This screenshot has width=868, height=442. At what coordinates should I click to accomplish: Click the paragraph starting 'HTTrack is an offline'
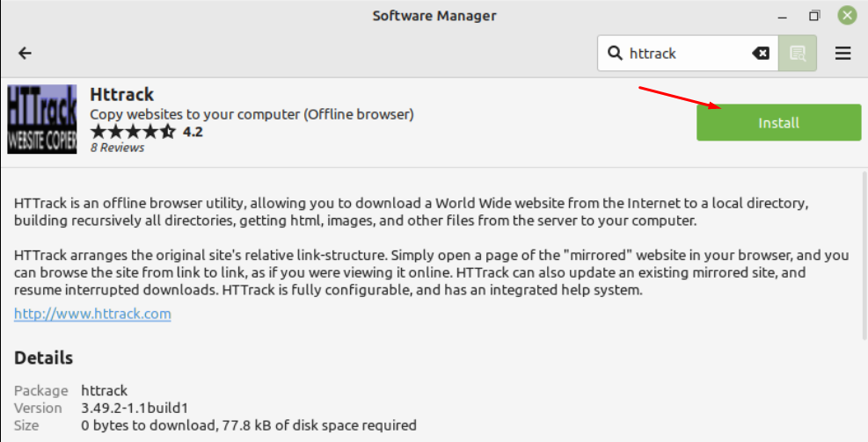411,212
